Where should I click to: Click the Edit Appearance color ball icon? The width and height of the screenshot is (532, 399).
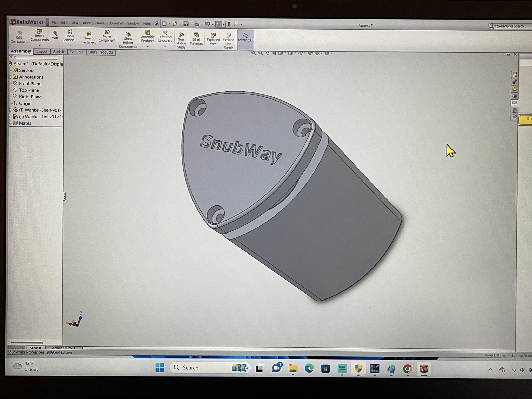coord(310,53)
